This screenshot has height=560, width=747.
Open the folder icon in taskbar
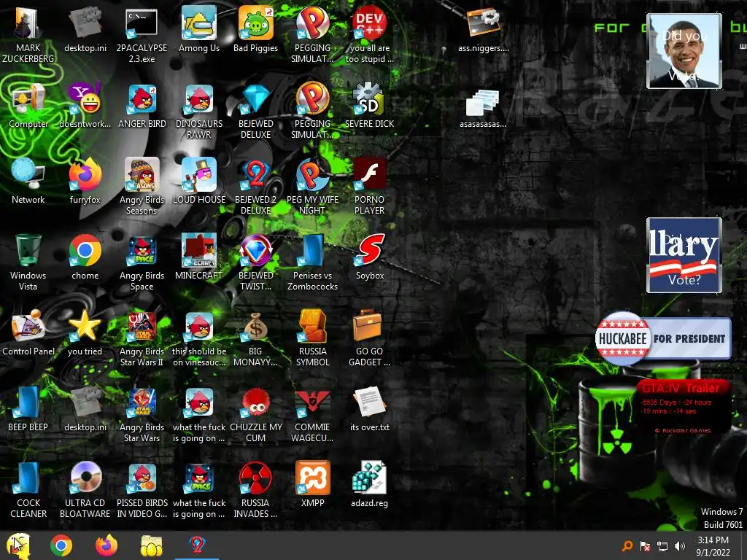(151, 545)
